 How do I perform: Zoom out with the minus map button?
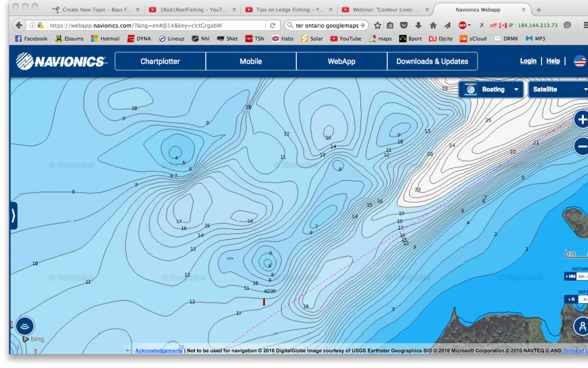(582, 146)
